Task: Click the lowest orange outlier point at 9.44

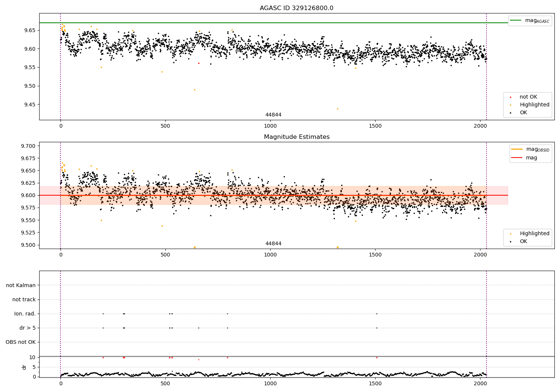Action: [337, 109]
